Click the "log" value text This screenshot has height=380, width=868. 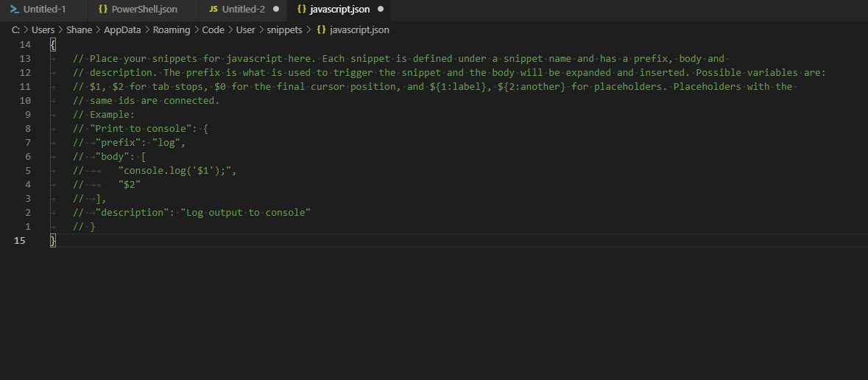(x=166, y=142)
